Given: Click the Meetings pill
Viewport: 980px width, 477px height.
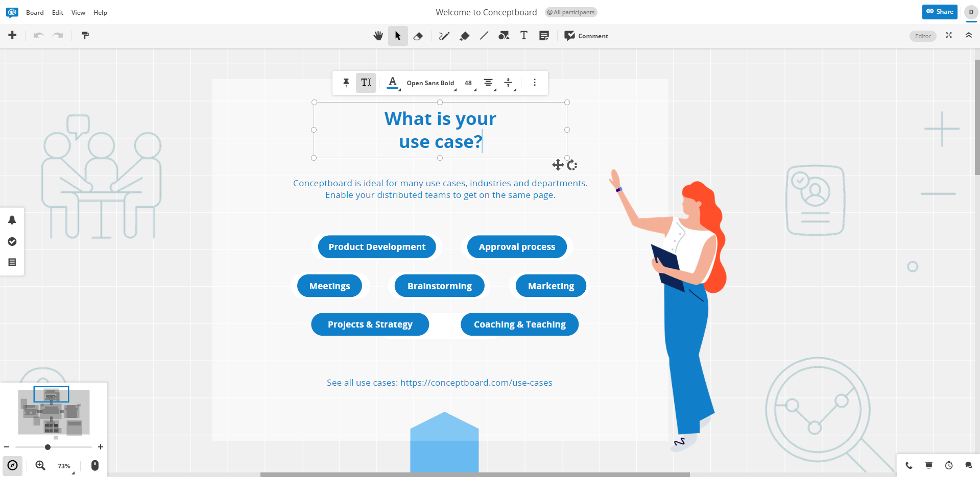Looking at the screenshot, I should 329,286.
